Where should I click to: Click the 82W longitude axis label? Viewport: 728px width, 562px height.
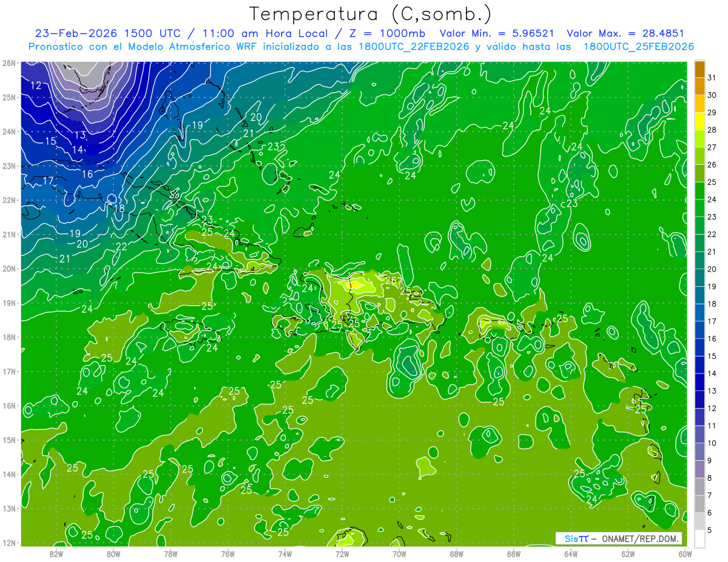[56, 554]
